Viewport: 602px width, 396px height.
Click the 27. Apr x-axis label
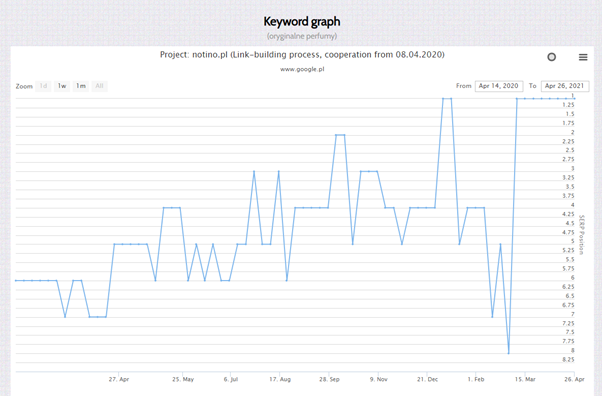point(119,379)
